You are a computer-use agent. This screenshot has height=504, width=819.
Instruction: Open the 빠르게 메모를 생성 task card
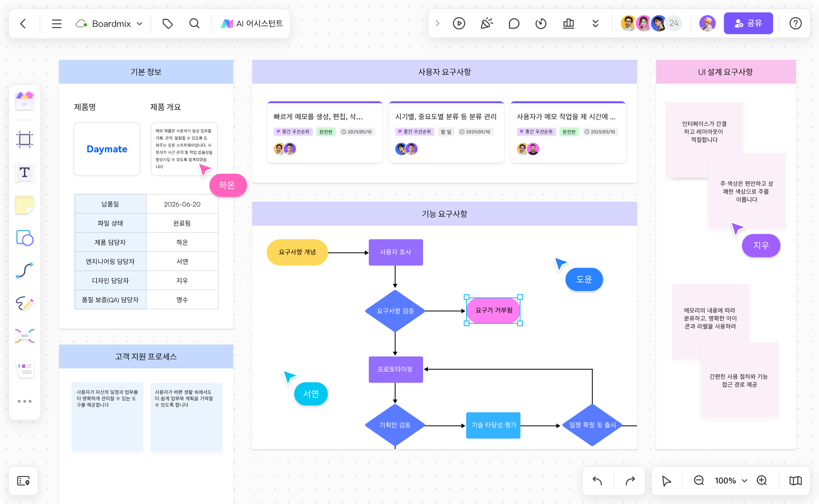[325, 132]
